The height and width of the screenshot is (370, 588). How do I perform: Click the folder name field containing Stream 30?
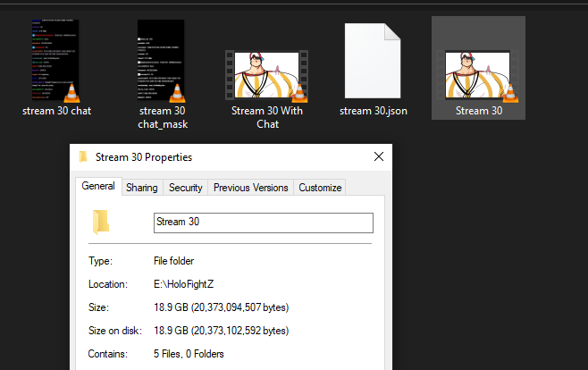tap(264, 223)
